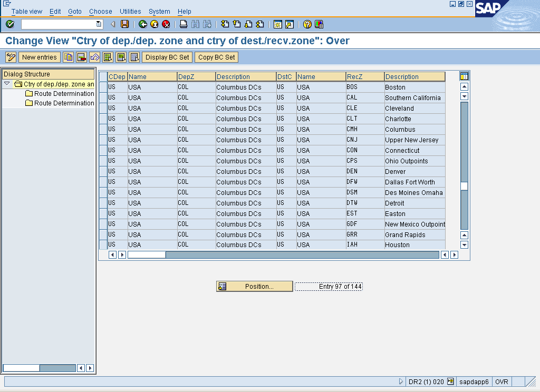
Task: Click the Deselect All icon
Action: (x=134, y=57)
